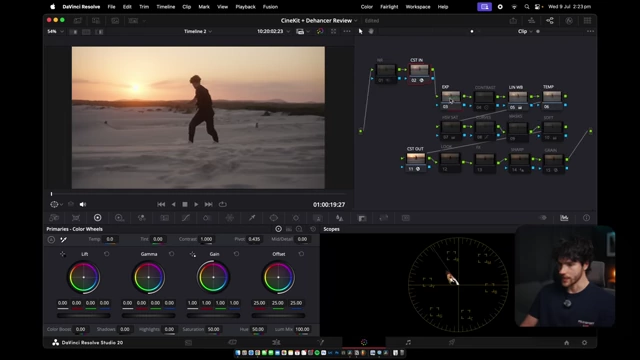This screenshot has width=640, height=360.
Task: Open the Power Window palette icon
Action: (x=273, y=218)
